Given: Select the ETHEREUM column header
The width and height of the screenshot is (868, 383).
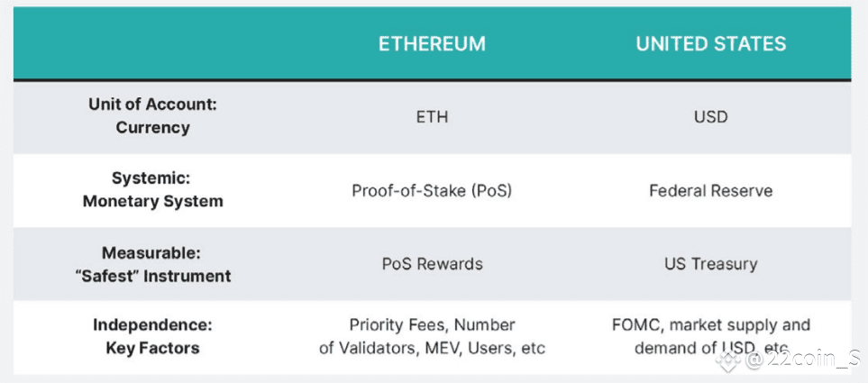Looking at the screenshot, I should tap(432, 44).
